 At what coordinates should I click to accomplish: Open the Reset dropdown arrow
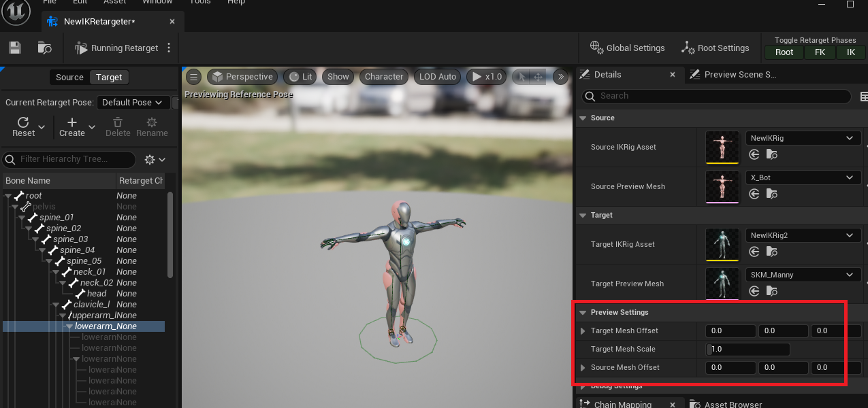tap(42, 127)
